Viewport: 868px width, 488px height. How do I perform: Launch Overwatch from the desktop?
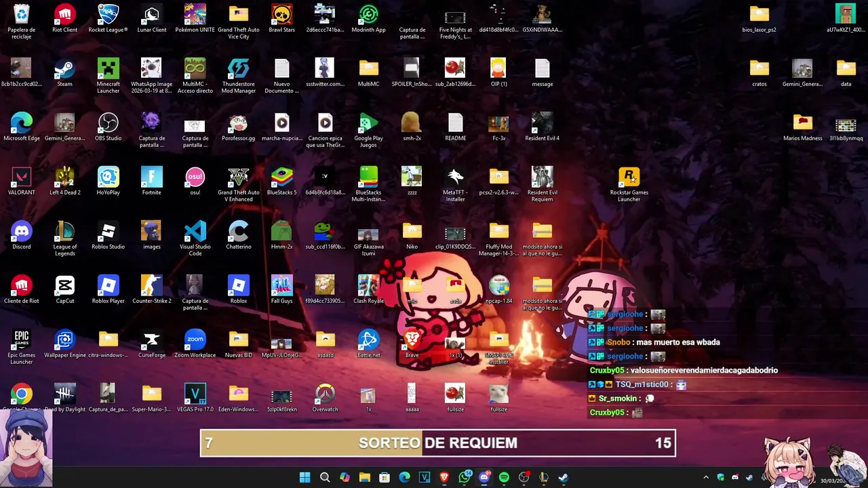pyautogui.click(x=325, y=399)
